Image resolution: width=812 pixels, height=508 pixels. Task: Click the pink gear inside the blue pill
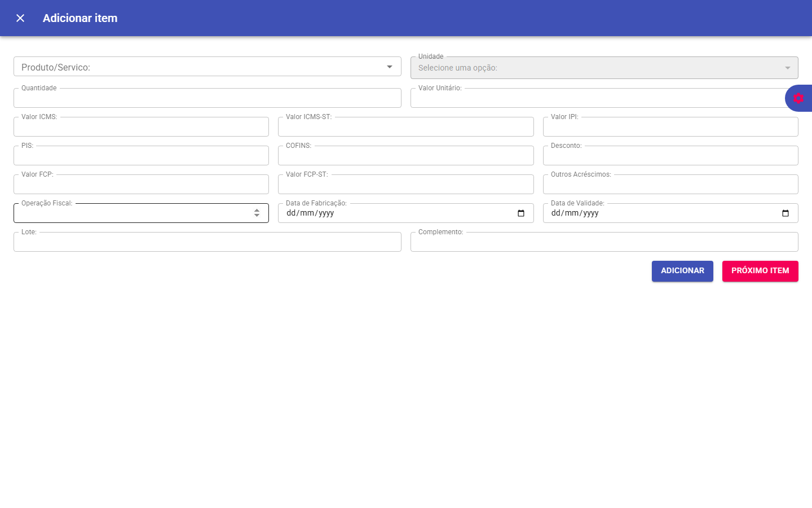click(798, 98)
